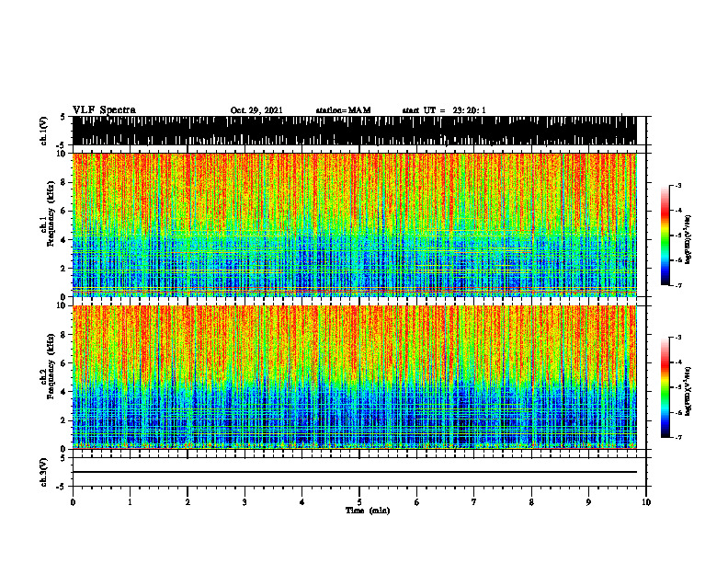Click the "5" volt tick of ch.3(V) panel
This screenshot has width=728, height=563.
pos(63,458)
